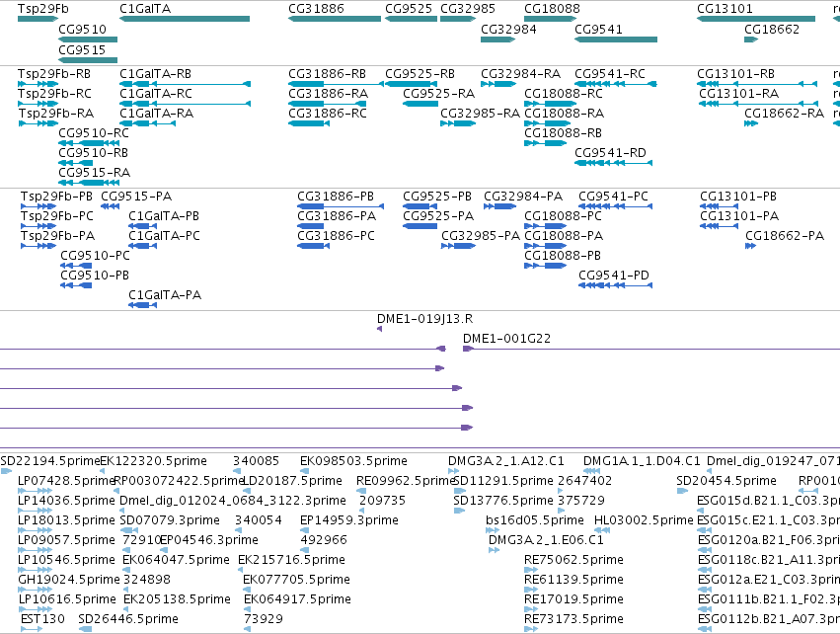Select protein CG9525-PA
The image size is (840, 634).
438,216
